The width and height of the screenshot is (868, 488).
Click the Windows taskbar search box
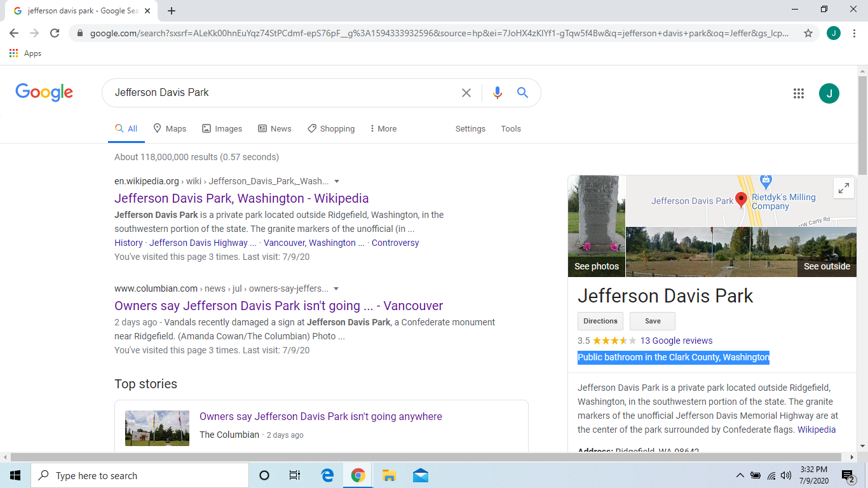pos(139,475)
